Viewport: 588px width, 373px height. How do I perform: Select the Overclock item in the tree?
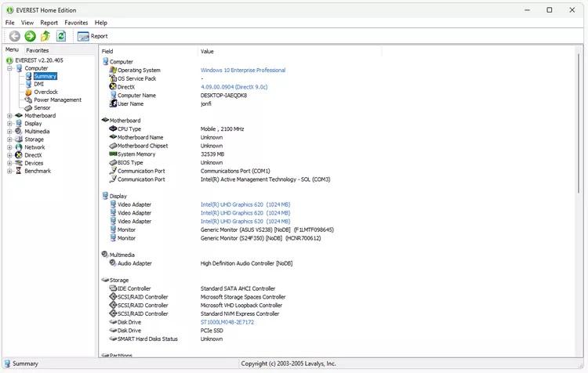(45, 92)
